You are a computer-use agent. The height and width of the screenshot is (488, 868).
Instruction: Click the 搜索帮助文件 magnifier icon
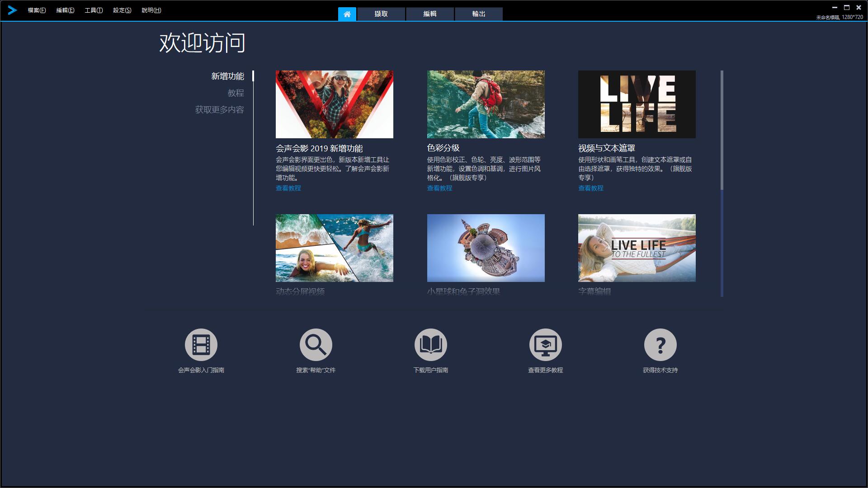point(316,345)
